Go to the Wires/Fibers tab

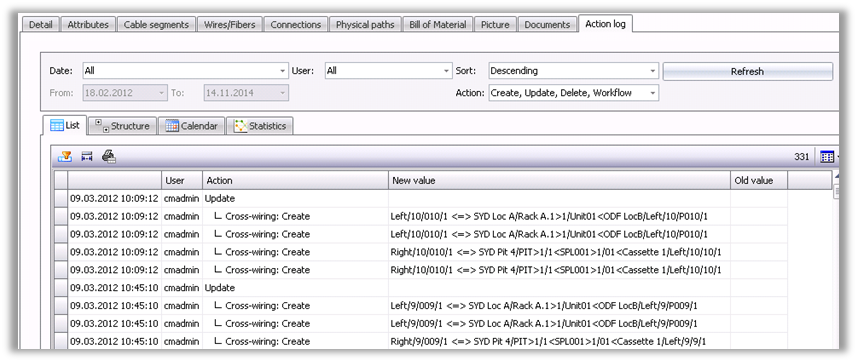230,25
